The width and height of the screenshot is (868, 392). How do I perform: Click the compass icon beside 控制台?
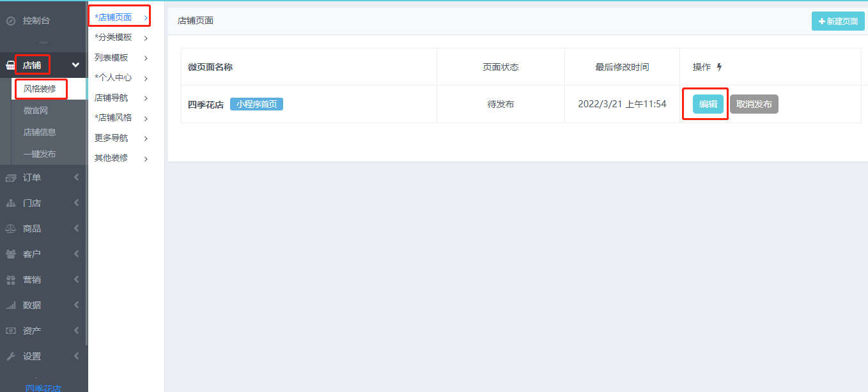click(x=10, y=21)
